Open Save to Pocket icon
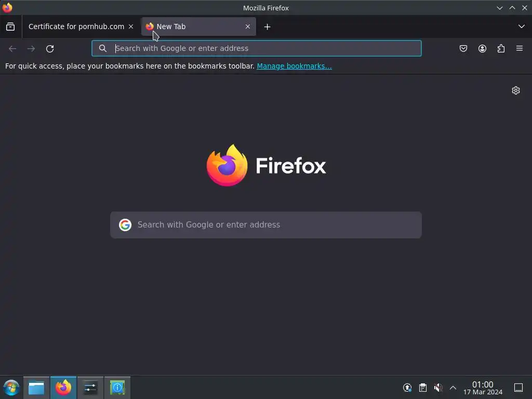 (463, 48)
